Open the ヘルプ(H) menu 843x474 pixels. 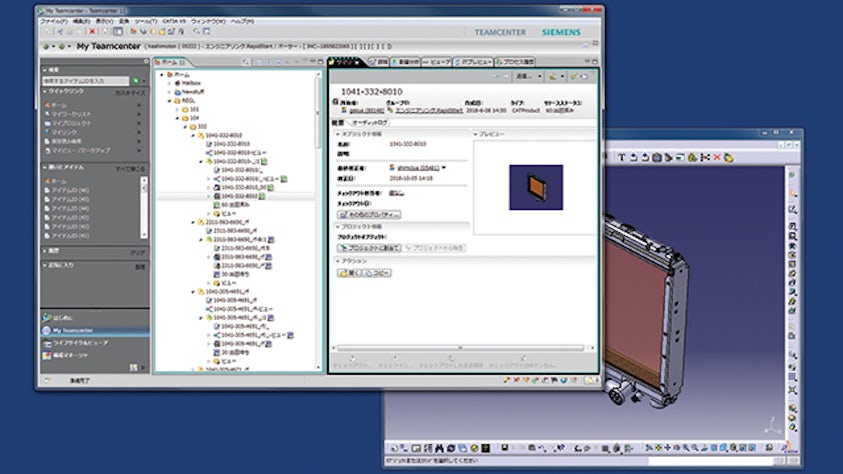[242, 21]
